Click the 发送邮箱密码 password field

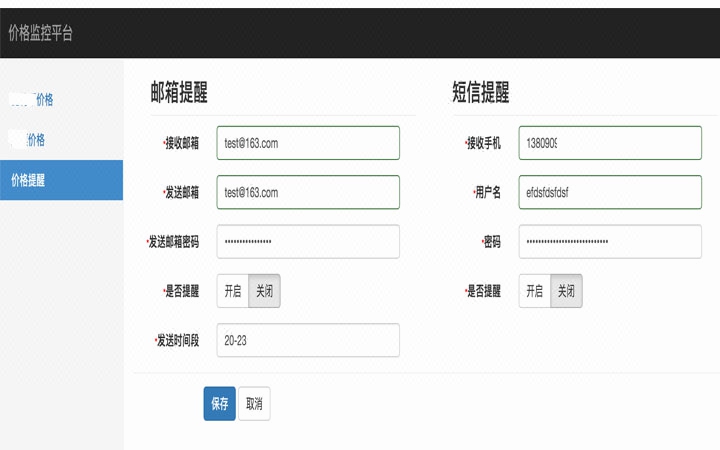click(x=308, y=242)
